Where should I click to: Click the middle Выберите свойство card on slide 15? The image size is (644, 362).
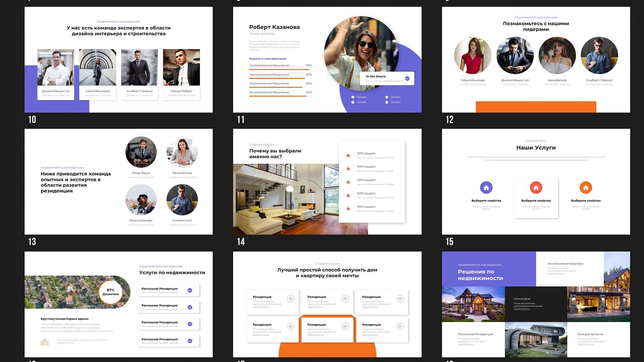pyautogui.click(x=536, y=198)
